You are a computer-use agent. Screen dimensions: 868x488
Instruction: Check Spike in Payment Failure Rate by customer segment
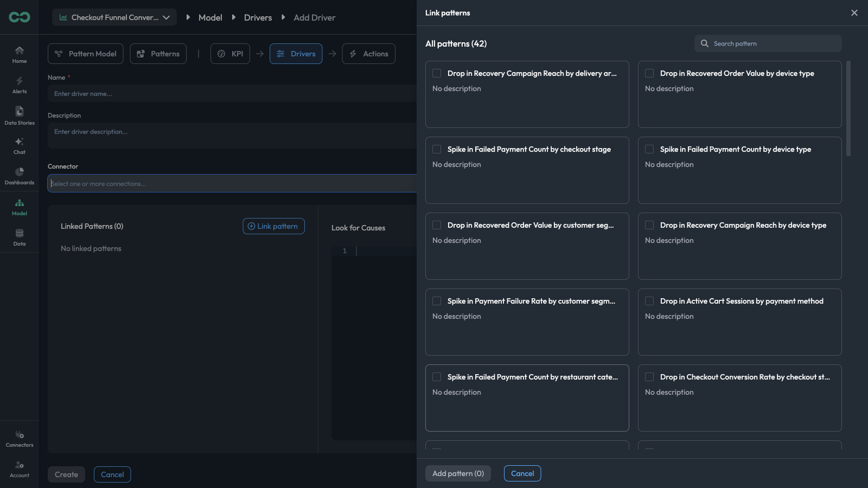437,301
